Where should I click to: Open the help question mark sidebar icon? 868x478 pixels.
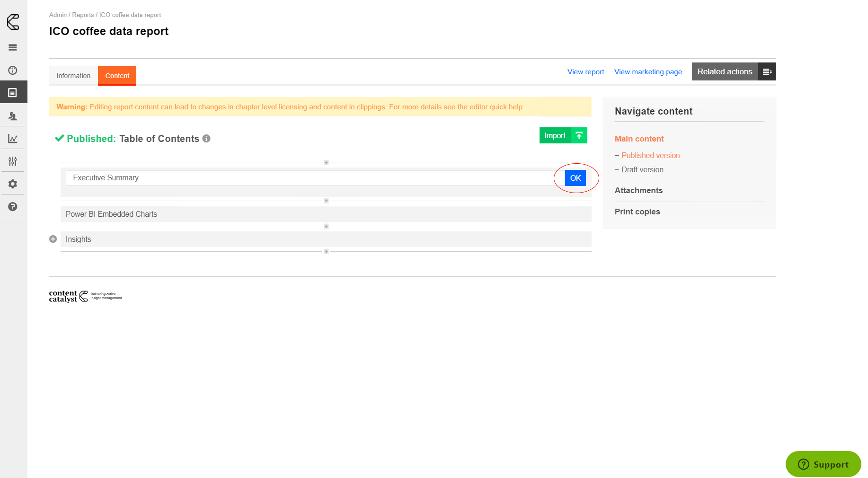13,207
